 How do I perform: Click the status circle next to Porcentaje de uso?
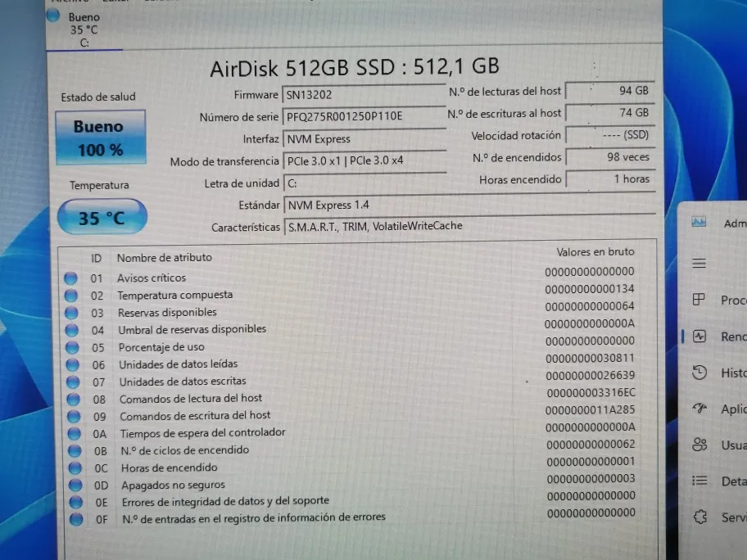tap(71, 347)
